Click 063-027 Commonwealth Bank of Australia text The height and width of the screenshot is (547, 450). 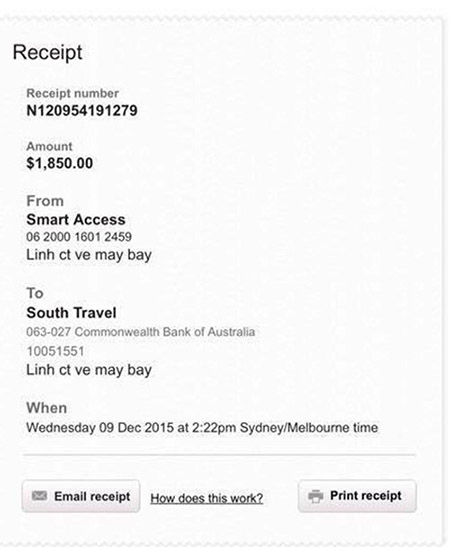tap(141, 332)
